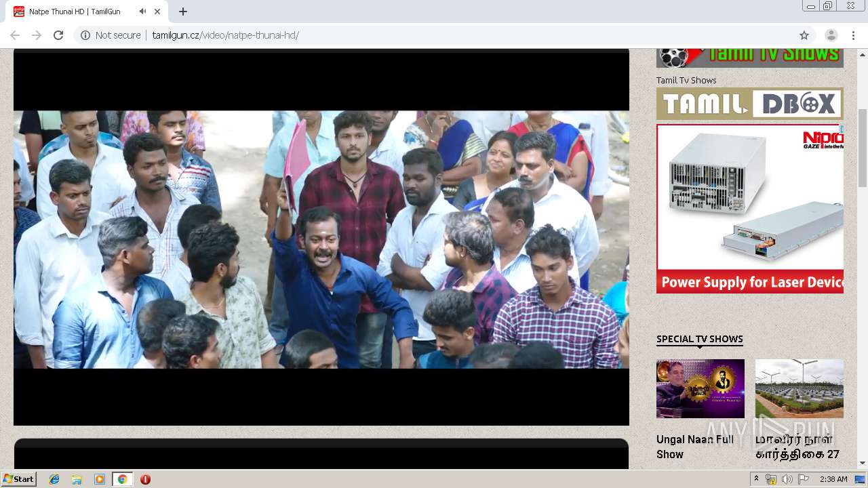Open the media player taskbar icon
This screenshot has height=488, width=868.
[x=100, y=479]
